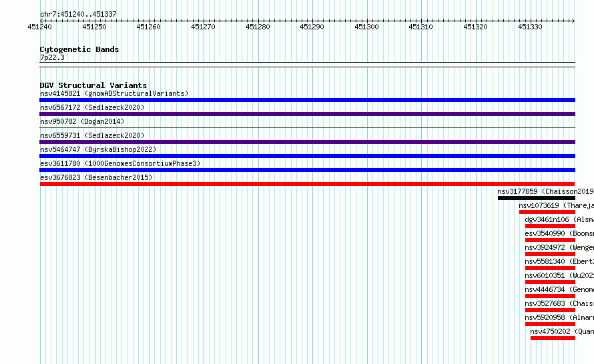Open the nsv950782 (Dogan2014) variant label
Image resolution: width=594 pixels, height=364 pixels.
(x=82, y=121)
